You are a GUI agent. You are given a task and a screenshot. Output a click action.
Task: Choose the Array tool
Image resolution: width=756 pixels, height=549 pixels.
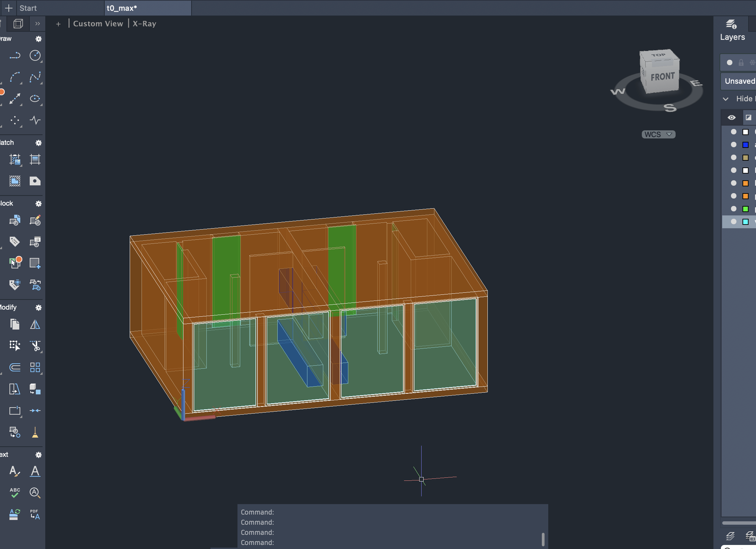[x=35, y=367]
